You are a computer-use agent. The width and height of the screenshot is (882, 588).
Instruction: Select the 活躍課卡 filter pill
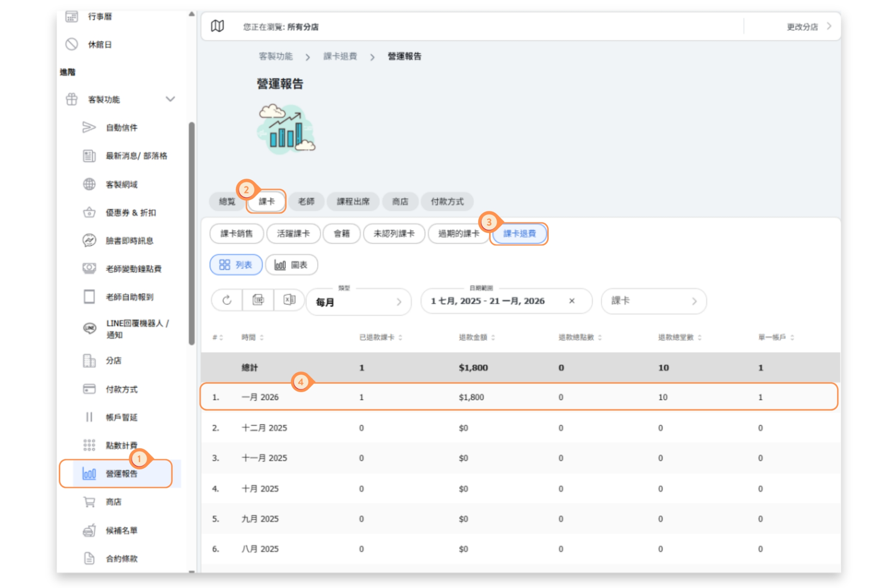293,233
